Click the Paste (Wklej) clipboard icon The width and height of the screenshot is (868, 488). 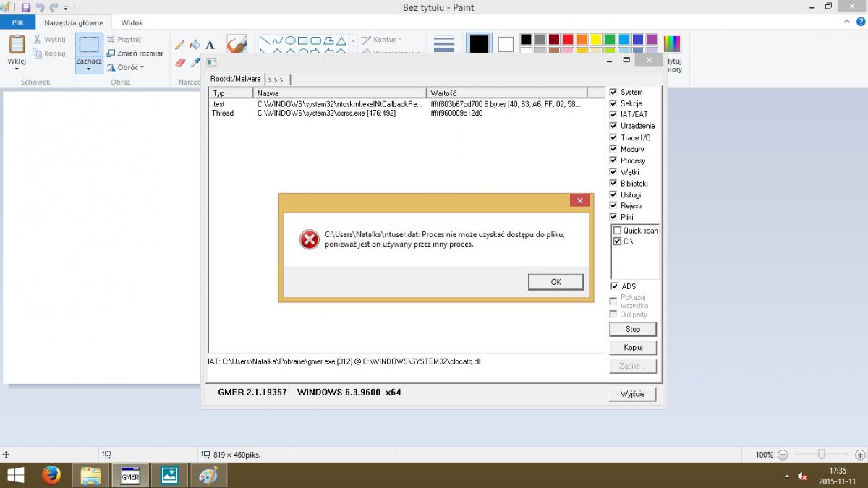click(x=17, y=45)
